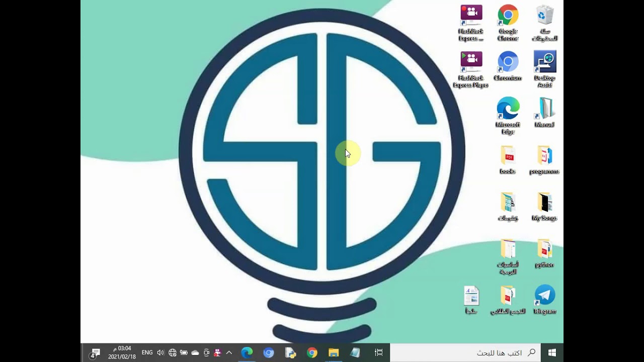Open the notepad-like app pinned on taskbar

pos(355,353)
